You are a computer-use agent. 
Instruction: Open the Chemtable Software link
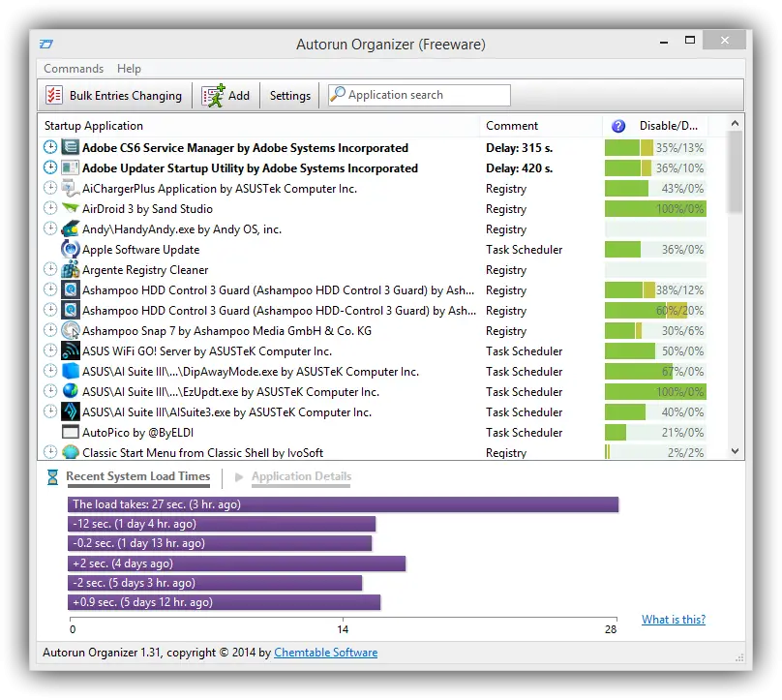click(x=325, y=653)
